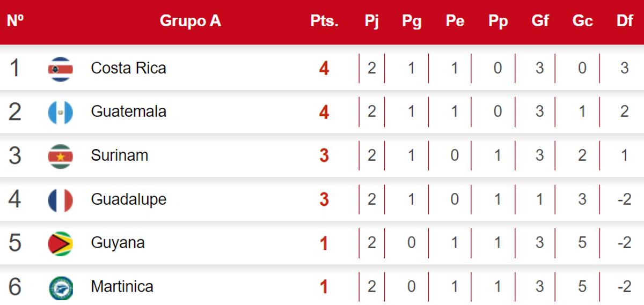Click the Pj column header

click(371, 21)
